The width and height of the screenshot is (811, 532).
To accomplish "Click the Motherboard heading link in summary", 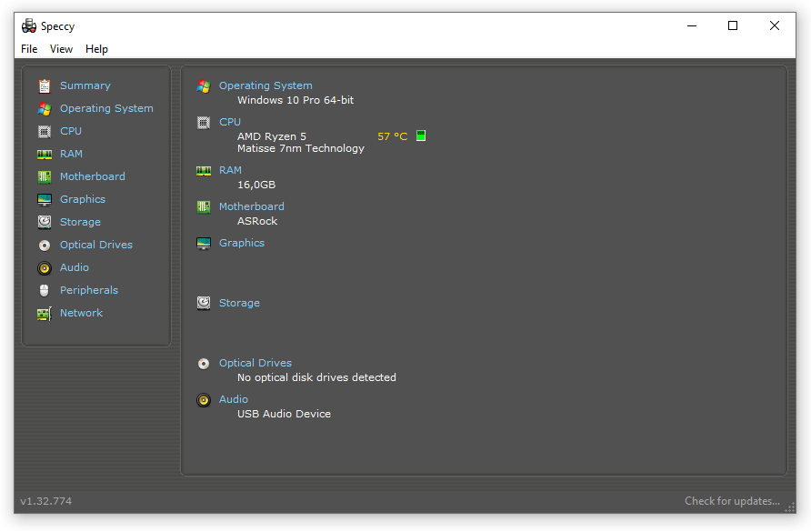I will pos(252,206).
